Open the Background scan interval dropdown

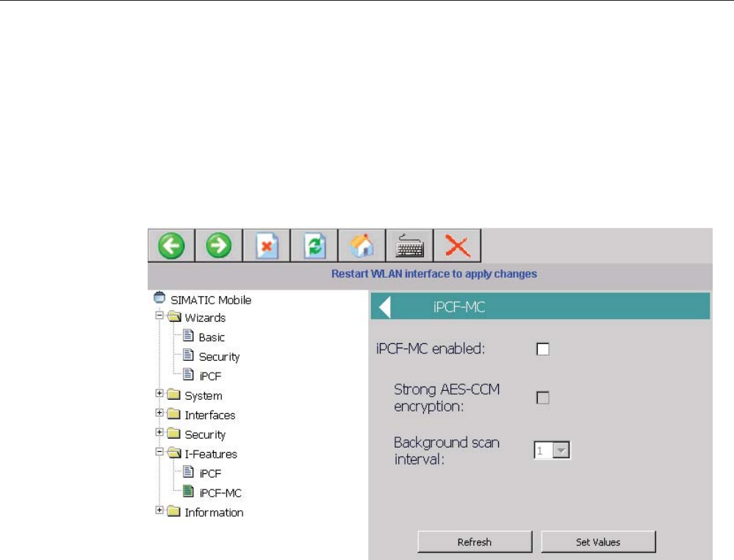click(561, 450)
